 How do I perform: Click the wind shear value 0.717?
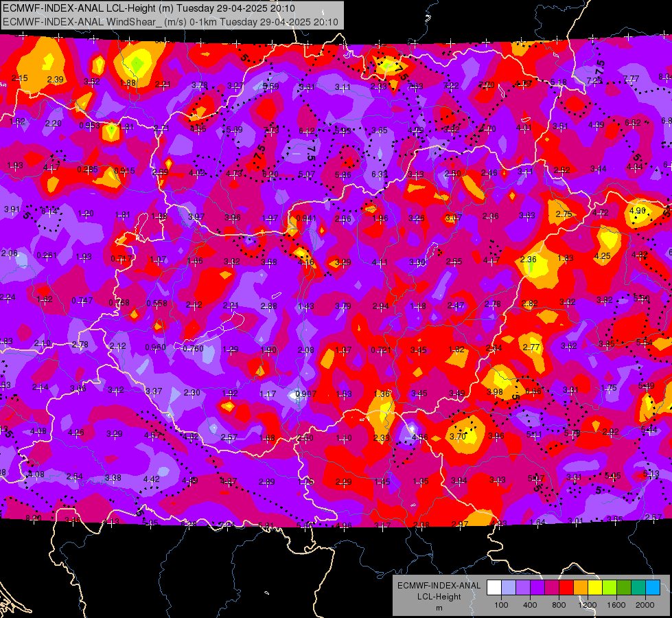pos(121,259)
